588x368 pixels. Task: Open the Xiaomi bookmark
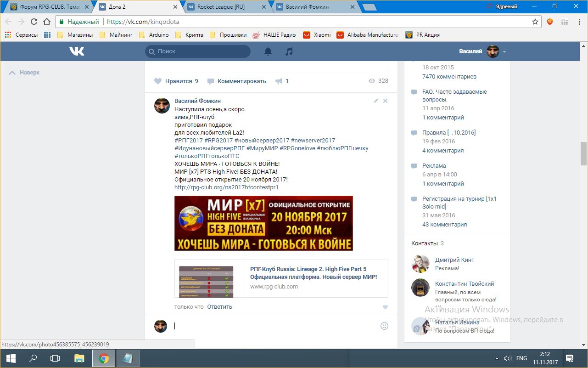[317, 35]
